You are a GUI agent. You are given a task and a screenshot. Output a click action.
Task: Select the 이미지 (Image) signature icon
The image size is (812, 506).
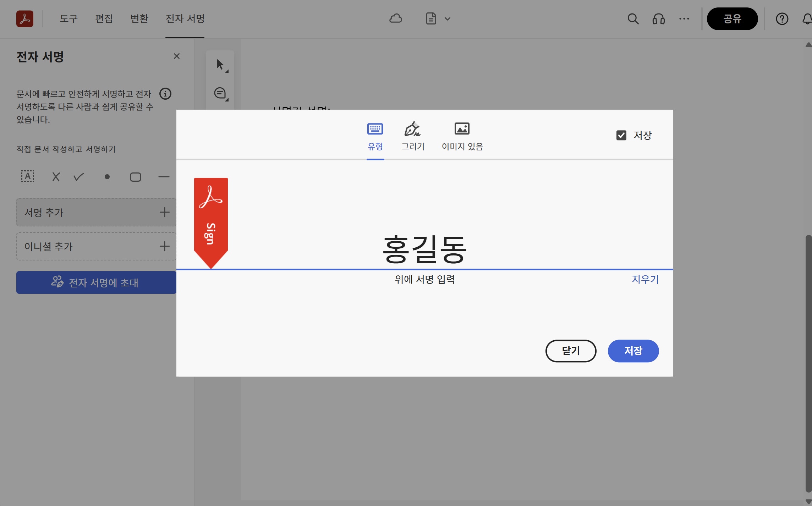point(462,128)
